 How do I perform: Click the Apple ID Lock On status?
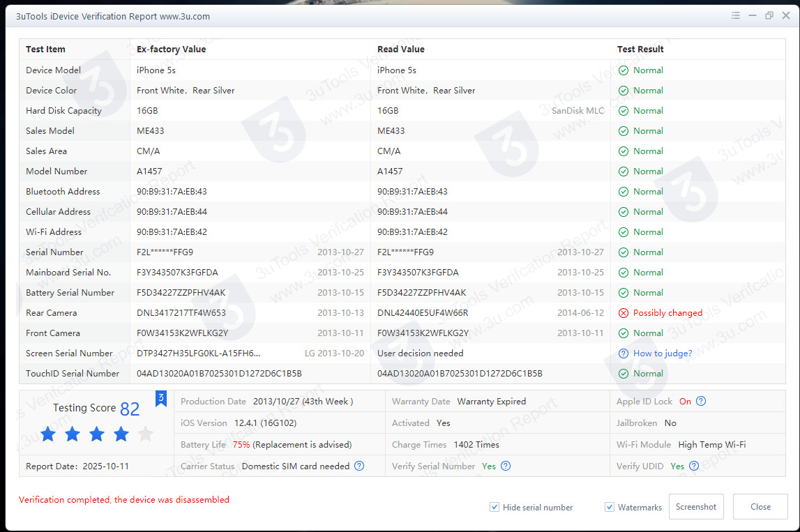tap(685, 402)
